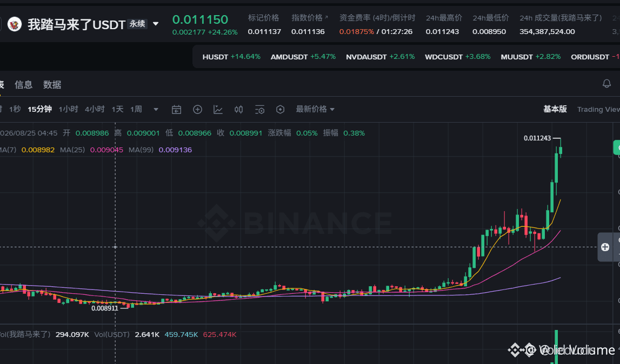Click the plus button on crosshair price line
Screen dimensions: 620x364
[605, 247]
